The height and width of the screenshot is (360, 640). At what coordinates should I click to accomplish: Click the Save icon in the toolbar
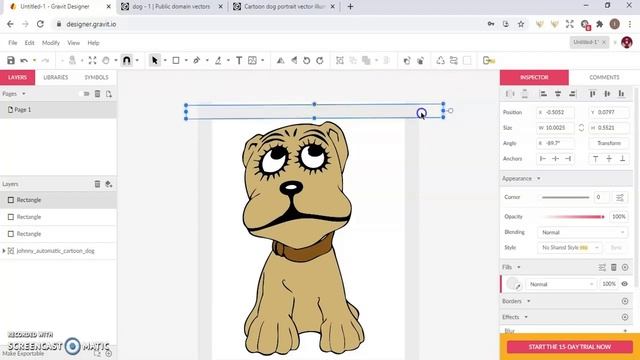(x=11, y=60)
